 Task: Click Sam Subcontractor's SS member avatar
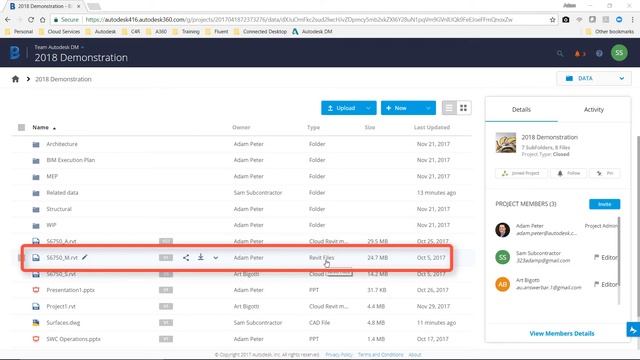point(502,257)
